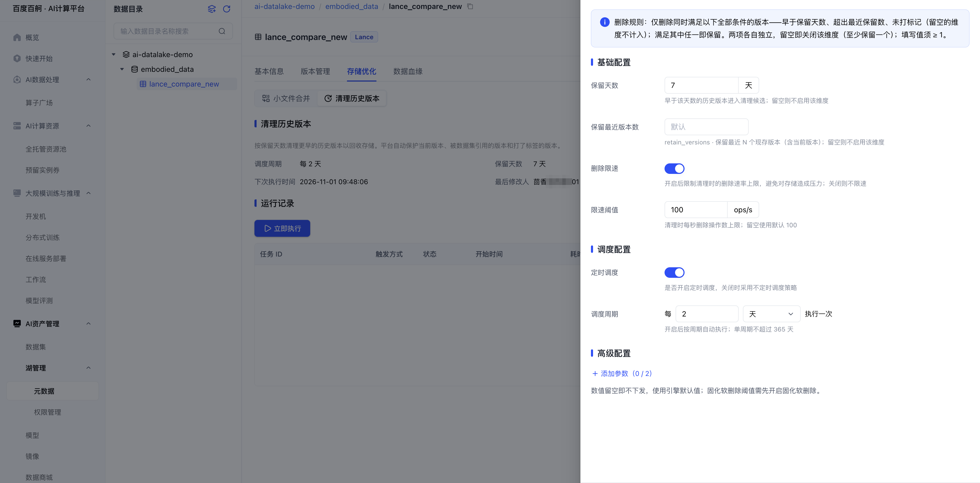Click the table icon of lance_compare_new tree row
Screen dimensions: 980x483
(x=143, y=84)
